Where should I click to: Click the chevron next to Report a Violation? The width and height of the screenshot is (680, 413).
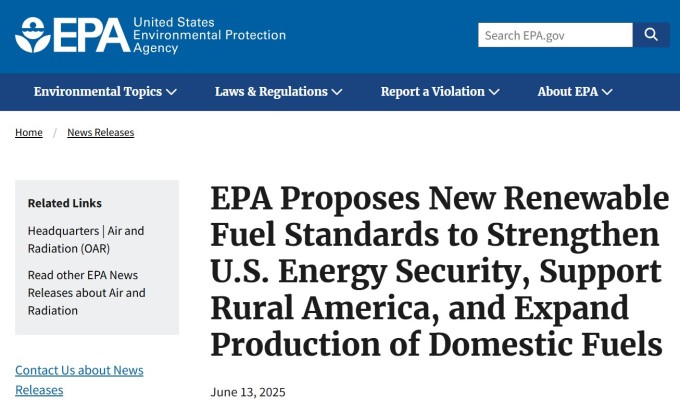coord(494,92)
